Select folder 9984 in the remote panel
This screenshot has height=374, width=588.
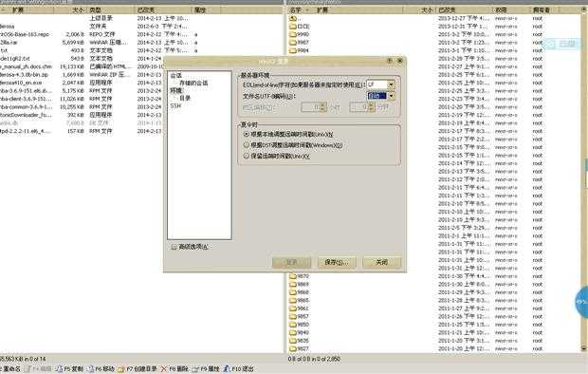[299, 50]
